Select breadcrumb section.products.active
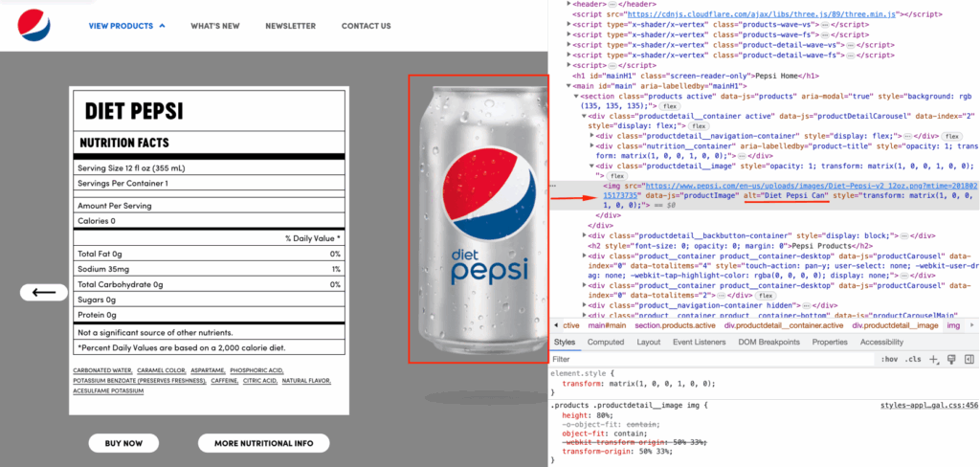The height and width of the screenshot is (467, 980). pyautogui.click(x=675, y=325)
